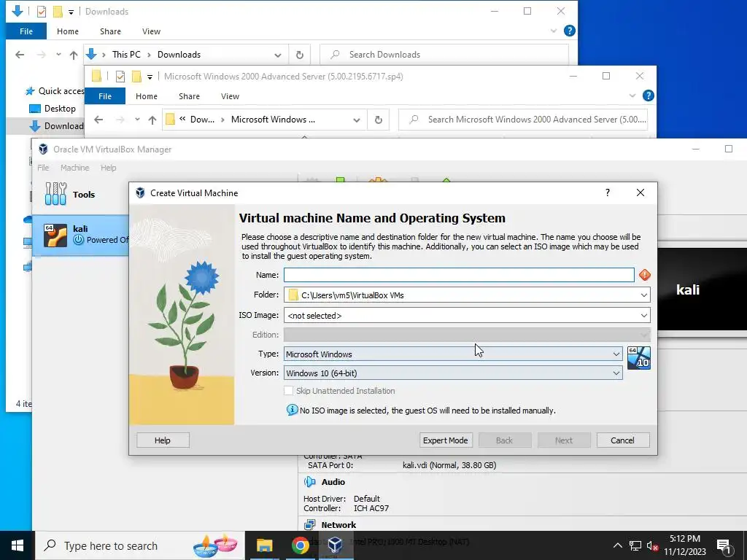Click the muted volume tray icon

pyautogui.click(x=652, y=546)
